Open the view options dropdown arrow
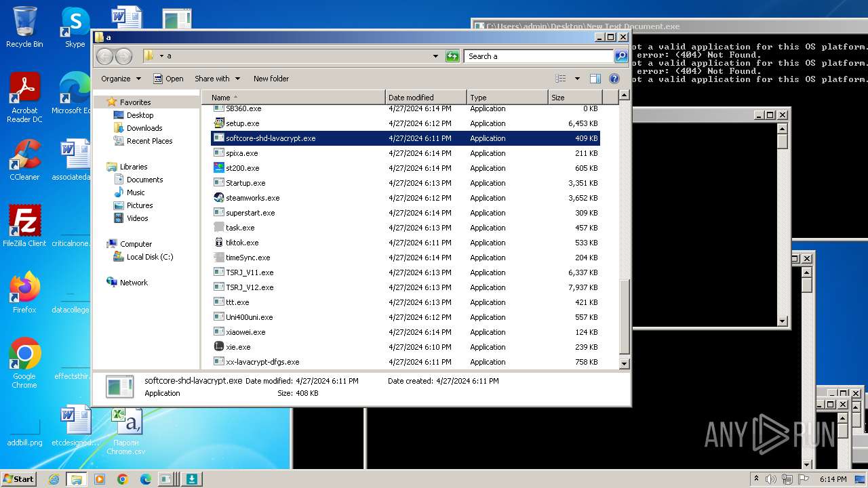Screen dimensions: 868x488 (577, 79)
